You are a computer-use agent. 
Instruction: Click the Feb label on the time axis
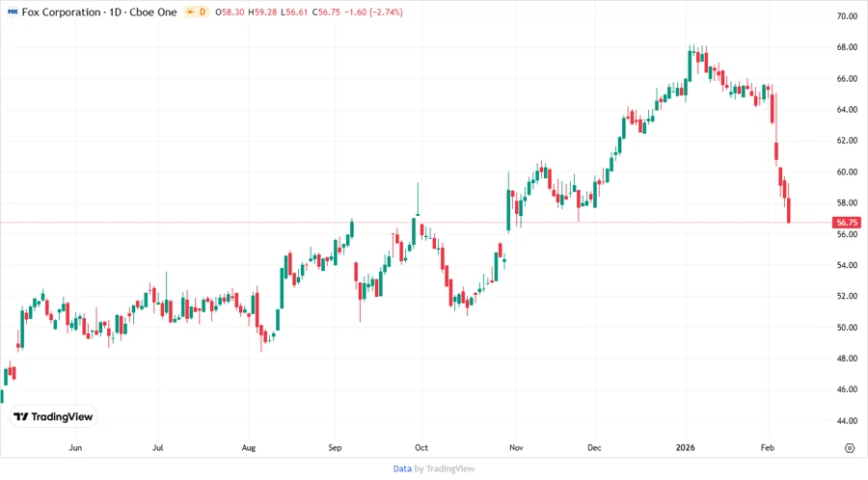(x=768, y=447)
